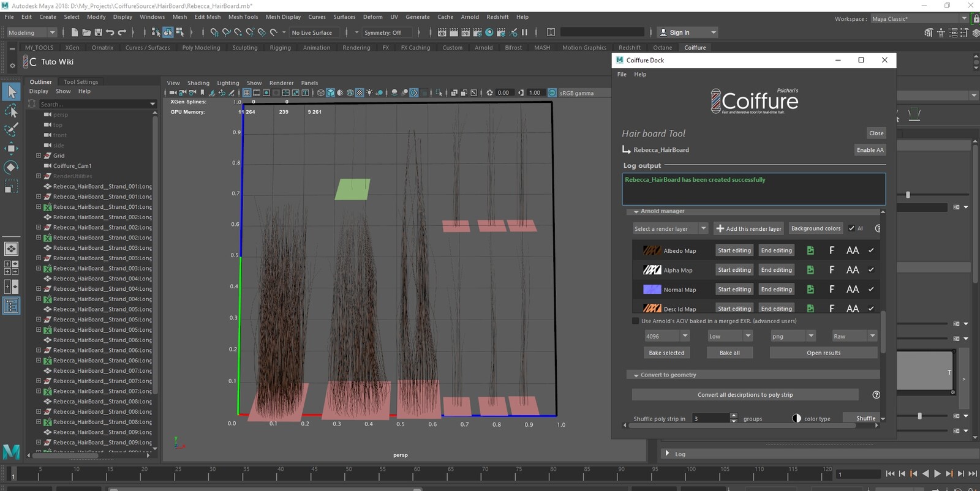
Task: Undo the last action with the undo arrow
Action: pyautogui.click(x=110, y=32)
